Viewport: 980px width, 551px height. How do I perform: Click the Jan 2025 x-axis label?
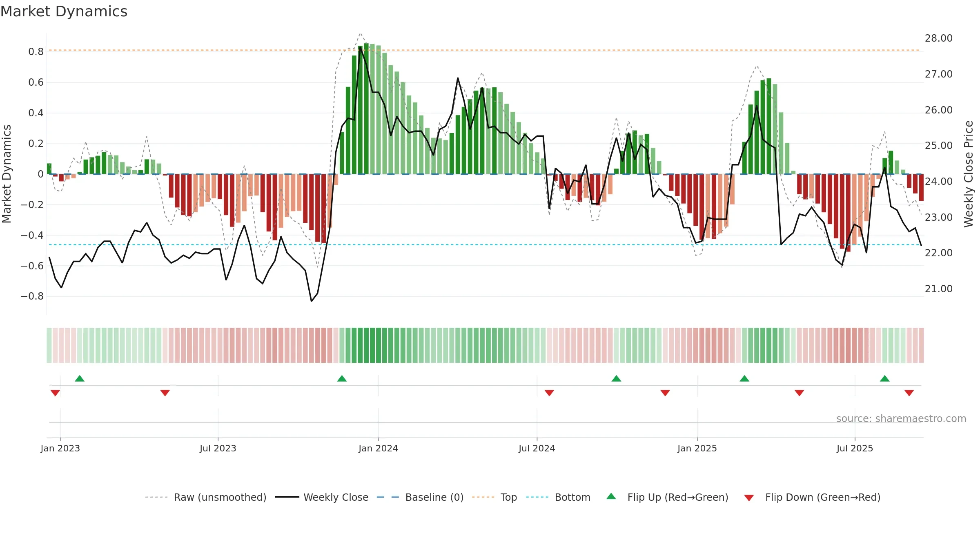[697, 448]
